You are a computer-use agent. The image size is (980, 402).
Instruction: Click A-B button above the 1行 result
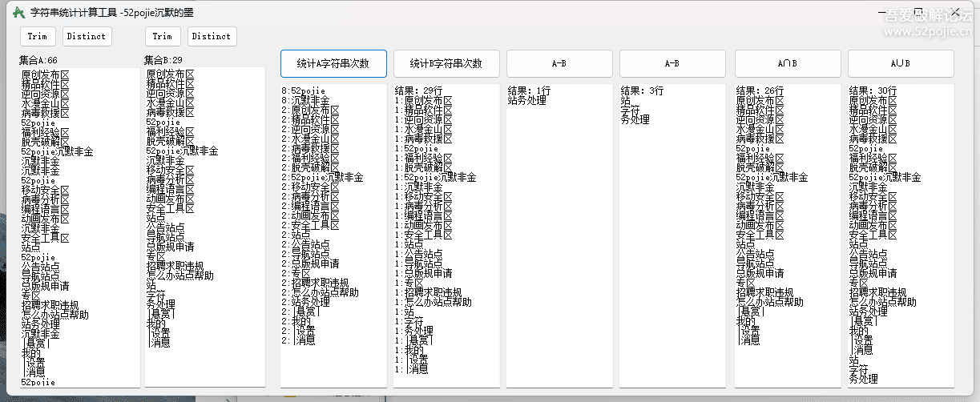(x=559, y=63)
